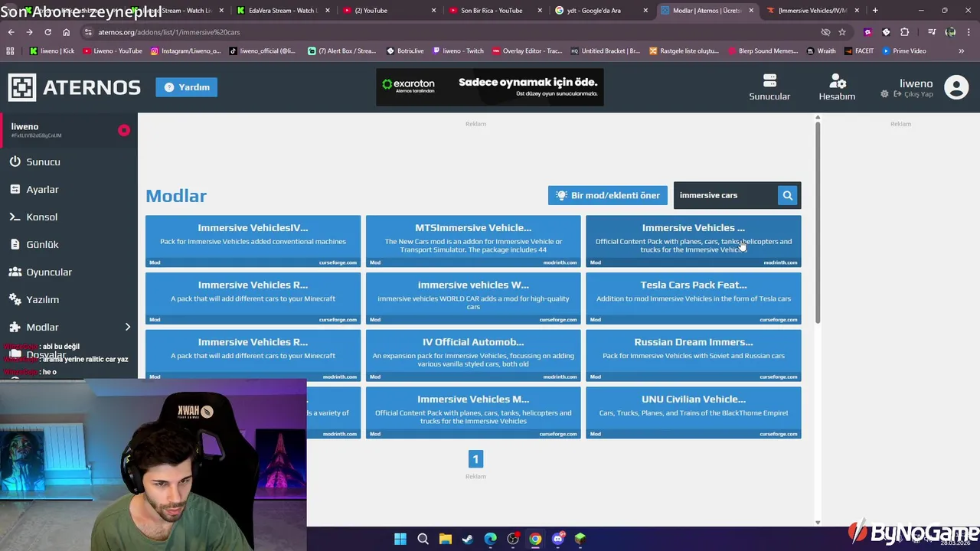Click the Konsol prompt icon

tap(15, 217)
